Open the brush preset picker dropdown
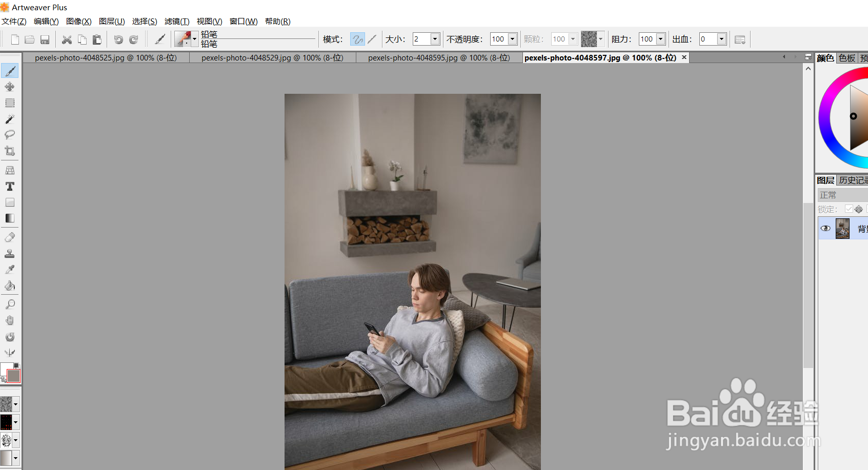The image size is (868, 470). pyautogui.click(x=194, y=39)
